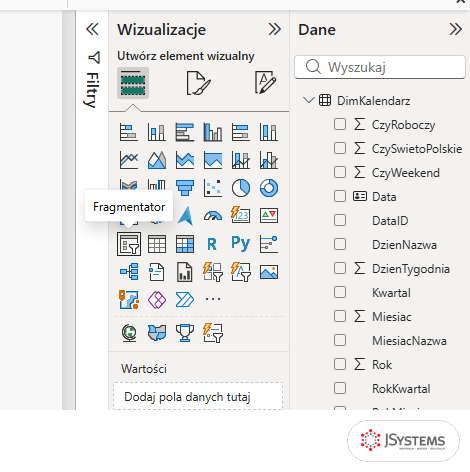Screen dimensions: 470x472
Task: Select the Python visual
Action: click(x=241, y=243)
